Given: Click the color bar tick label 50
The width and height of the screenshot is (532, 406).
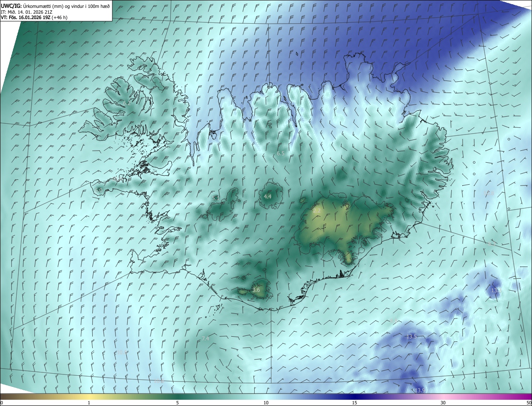Looking at the screenshot, I should 529,403.
